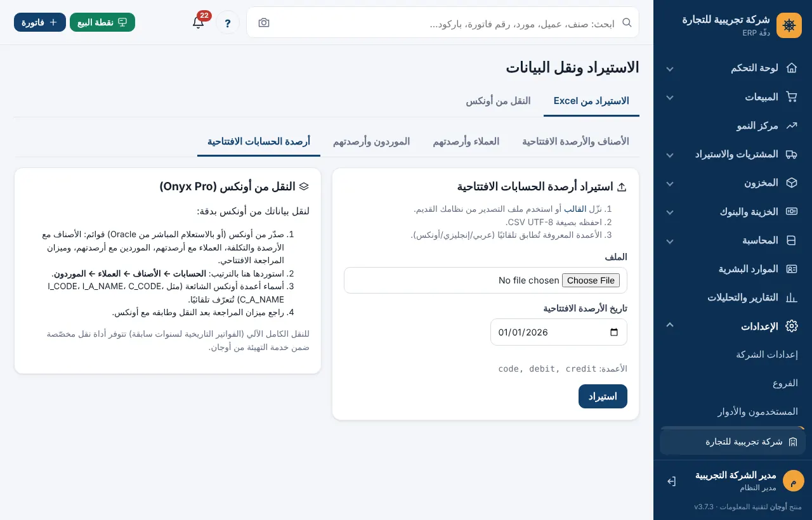Click the cart icon beside المبيعات
The width and height of the screenshot is (812, 520).
[x=791, y=97]
